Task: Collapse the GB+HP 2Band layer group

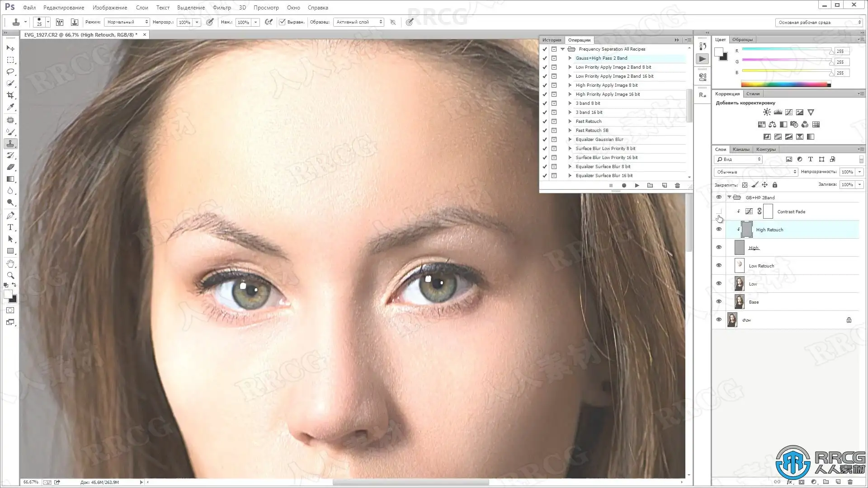Action: [729, 197]
